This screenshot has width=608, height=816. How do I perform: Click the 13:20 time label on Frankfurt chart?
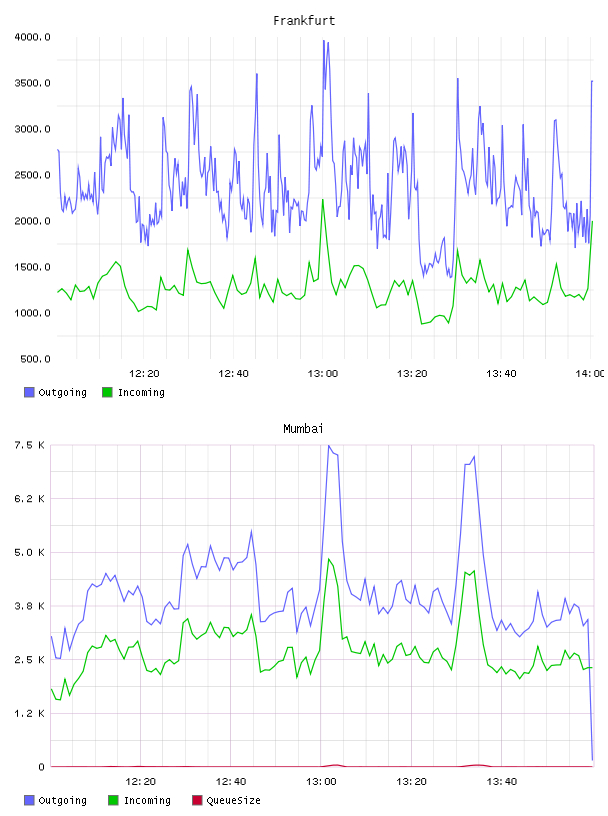pos(412,374)
